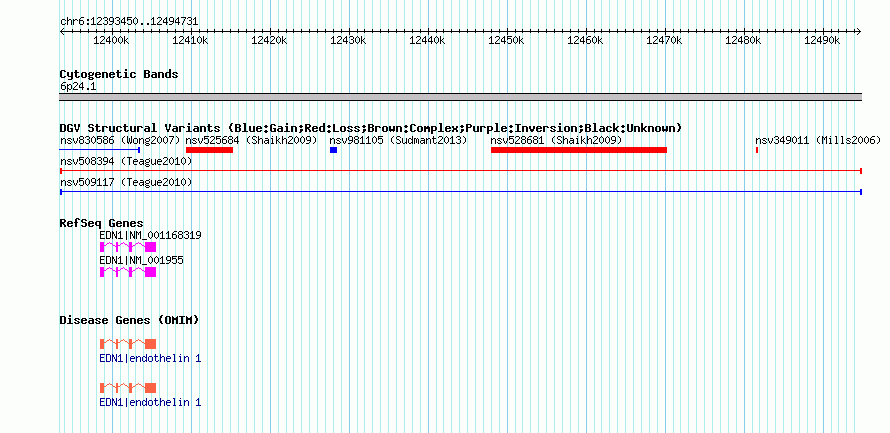Image resolution: width=890 pixels, height=433 pixels.
Task: Click the nsv830586 (Wong2007) variant label
Action: pos(120,140)
